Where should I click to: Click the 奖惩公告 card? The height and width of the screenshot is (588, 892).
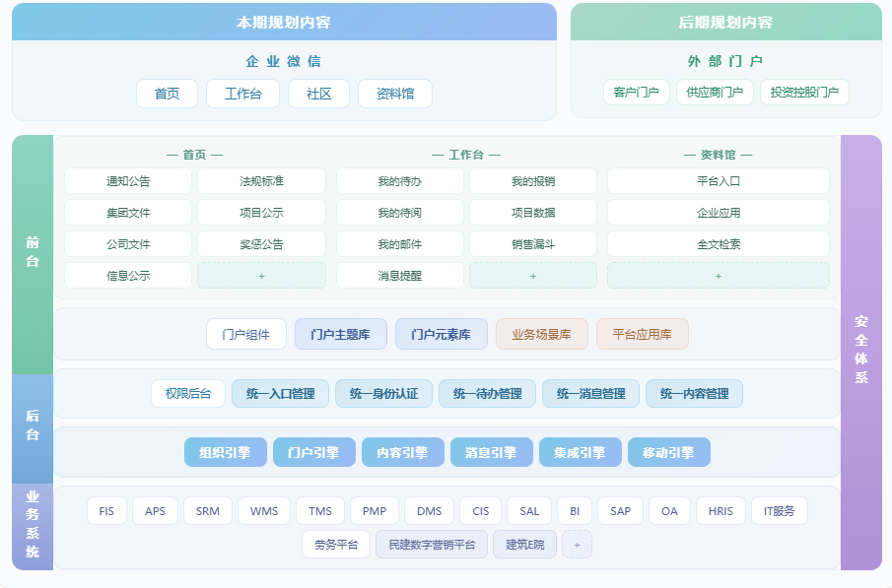tap(261, 244)
